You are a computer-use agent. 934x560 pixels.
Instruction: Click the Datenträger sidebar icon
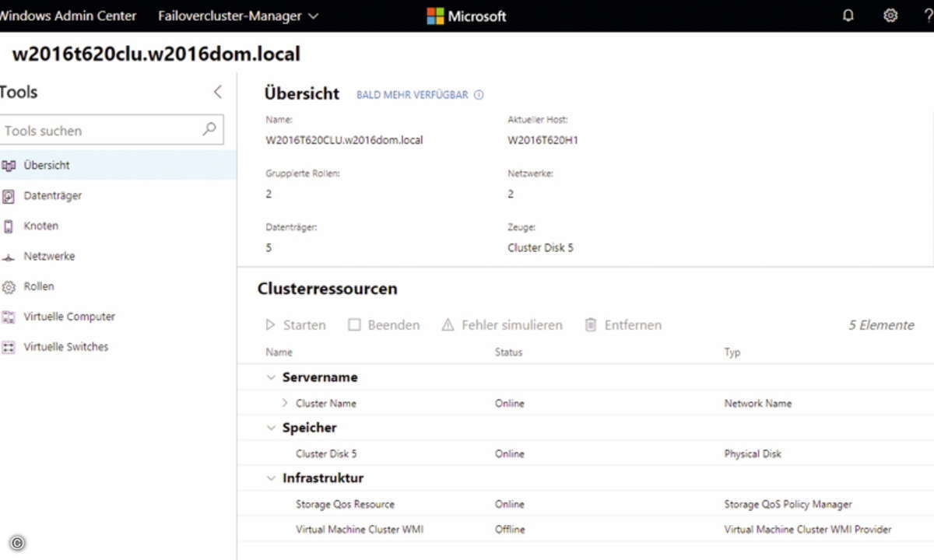(9, 196)
